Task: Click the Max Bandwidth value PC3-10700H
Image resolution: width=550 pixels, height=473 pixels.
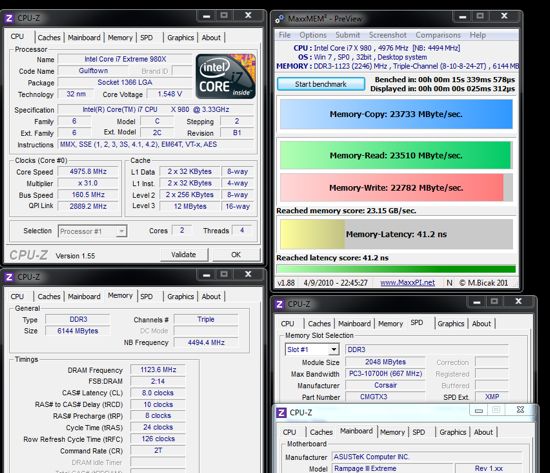Action: pos(385,374)
